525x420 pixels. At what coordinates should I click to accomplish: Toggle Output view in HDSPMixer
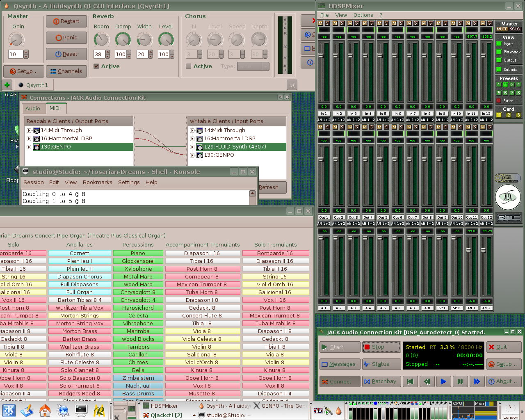coord(499,60)
